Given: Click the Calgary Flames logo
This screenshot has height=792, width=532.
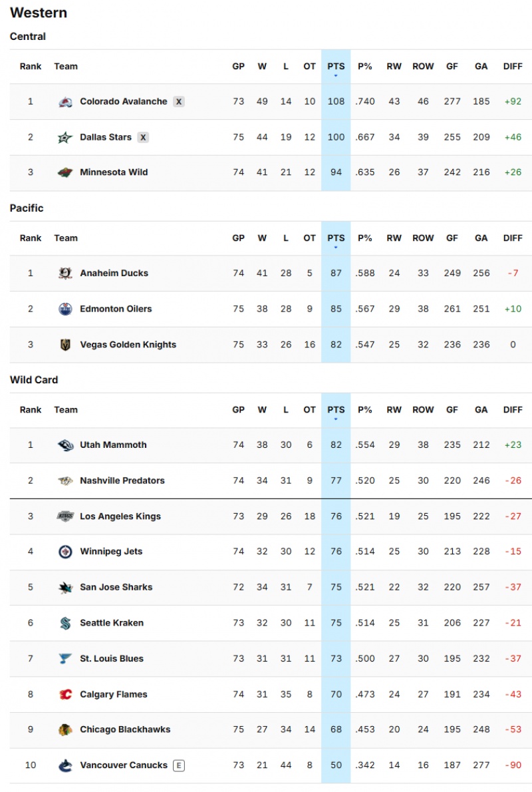Looking at the screenshot, I should click(65, 694).
